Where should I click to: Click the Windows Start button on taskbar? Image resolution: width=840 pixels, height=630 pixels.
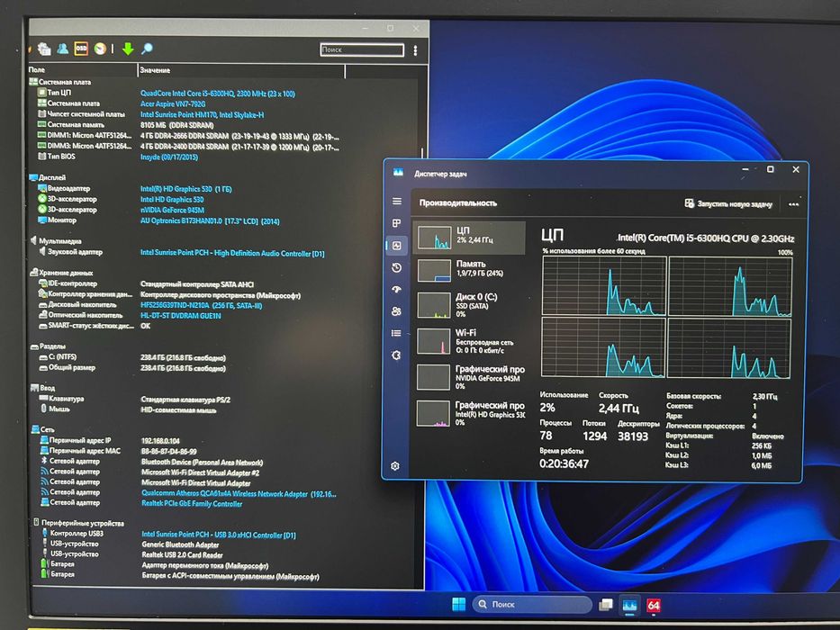tap(459, 605)
